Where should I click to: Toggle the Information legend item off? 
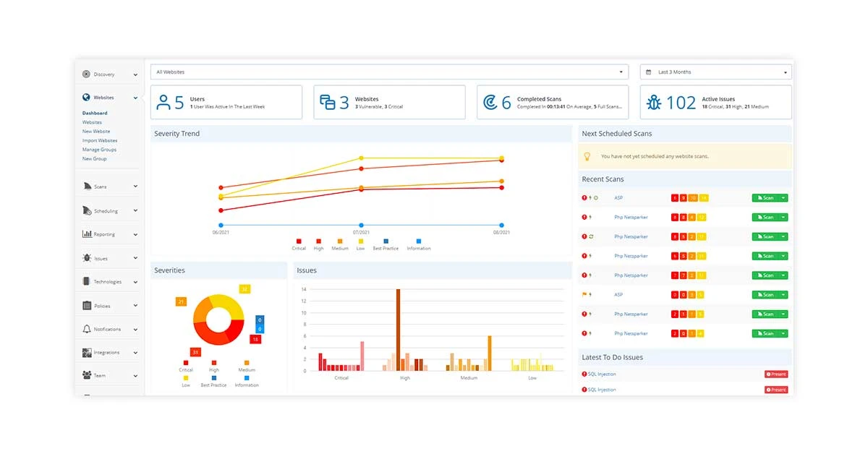tap(418, 243)
